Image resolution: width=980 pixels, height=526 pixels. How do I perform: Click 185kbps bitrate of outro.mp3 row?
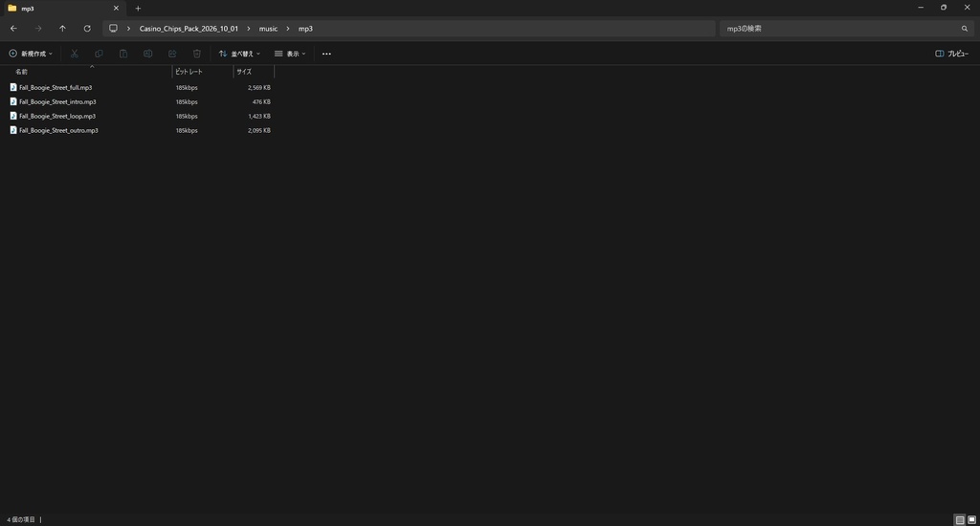[187, 131]
